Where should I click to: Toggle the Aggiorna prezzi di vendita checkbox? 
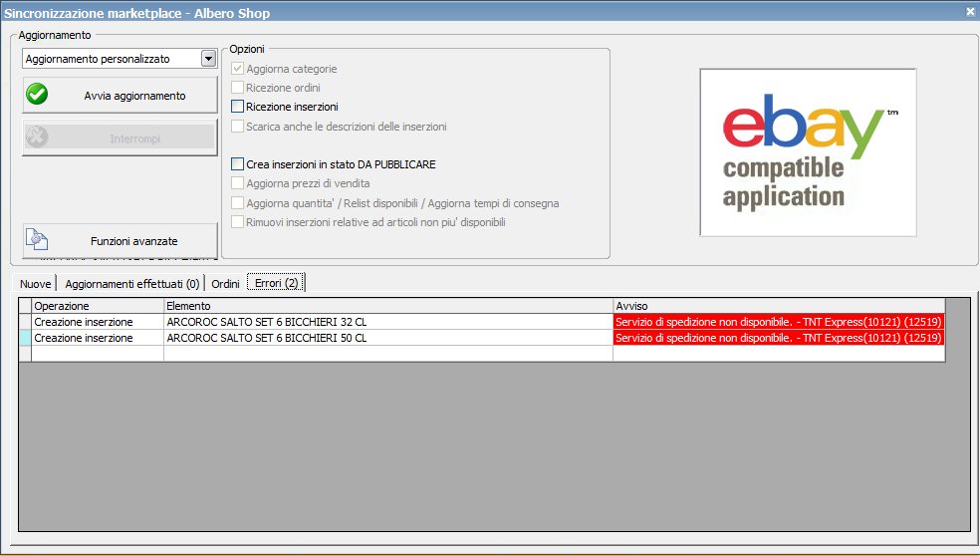pos(237,183)
